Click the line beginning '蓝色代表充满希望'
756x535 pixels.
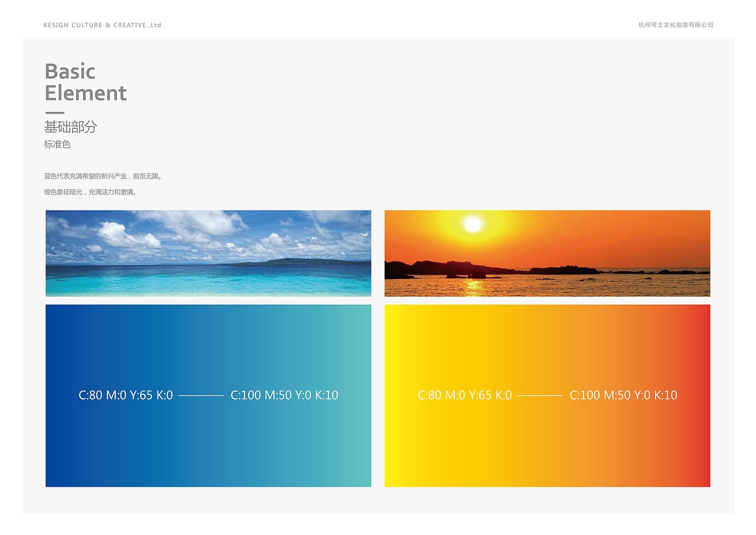pyautogui.click(x=103, y=176)
